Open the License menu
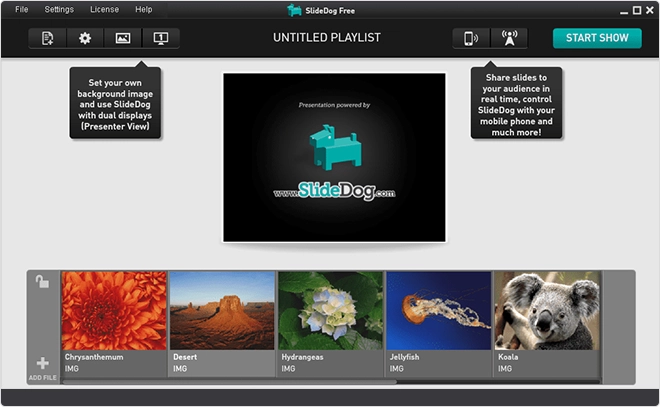Screen dimensions: 660x407 click(x=104, y=9)
